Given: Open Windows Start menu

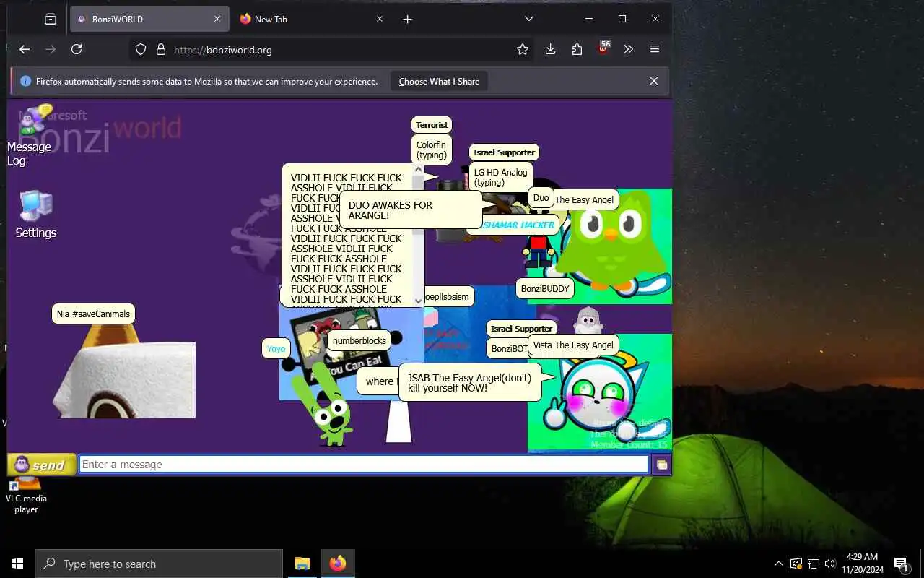Looking at the screenshot, I should [17, 564].
